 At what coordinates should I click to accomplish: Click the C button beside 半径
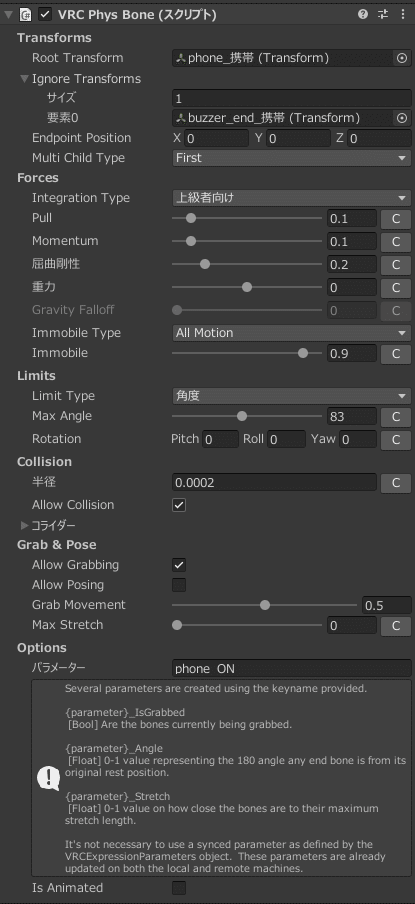point(396,483)
